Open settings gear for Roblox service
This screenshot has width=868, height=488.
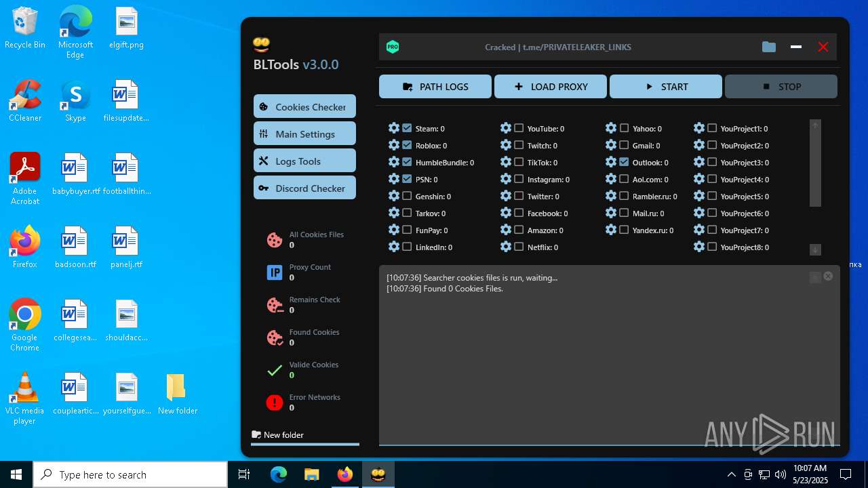[394, 145]
